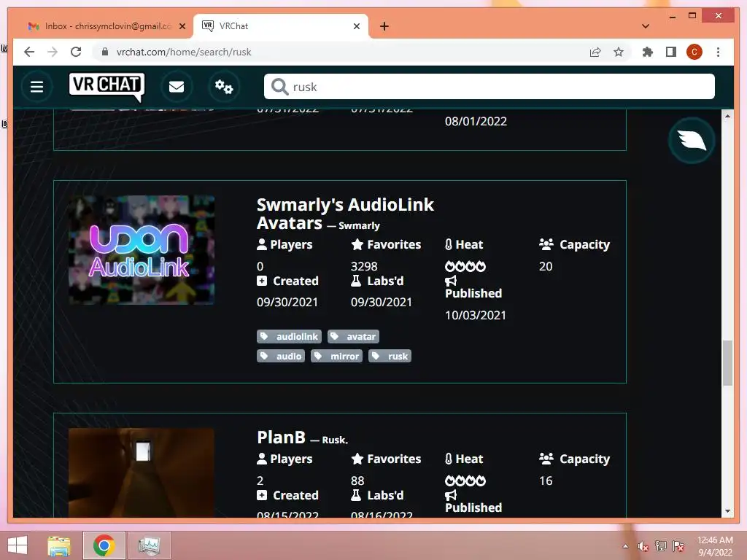
Task: Click the muted volume tray icon
Action: pos(643,546)
